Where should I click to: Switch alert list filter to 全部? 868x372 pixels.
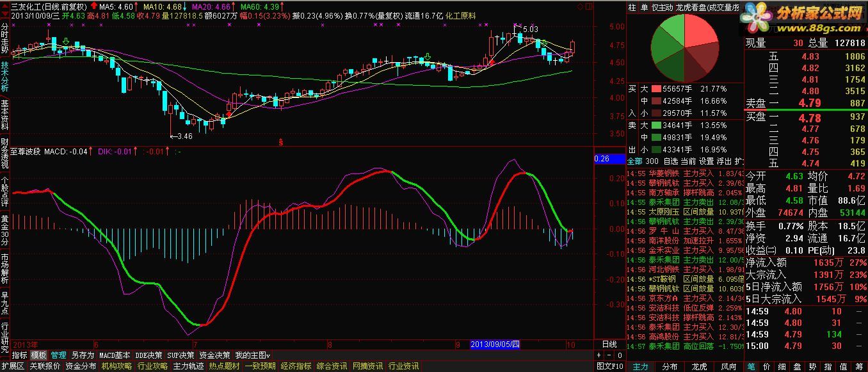click(634, 161)
